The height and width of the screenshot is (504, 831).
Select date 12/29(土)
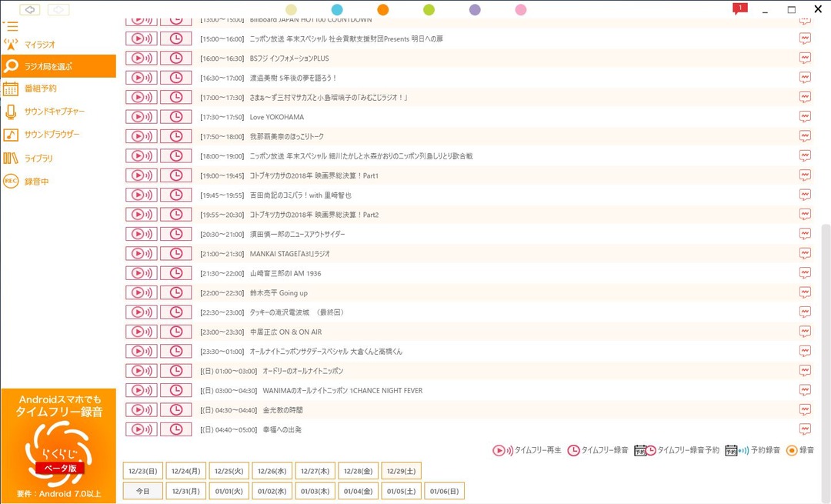[401, 471]
